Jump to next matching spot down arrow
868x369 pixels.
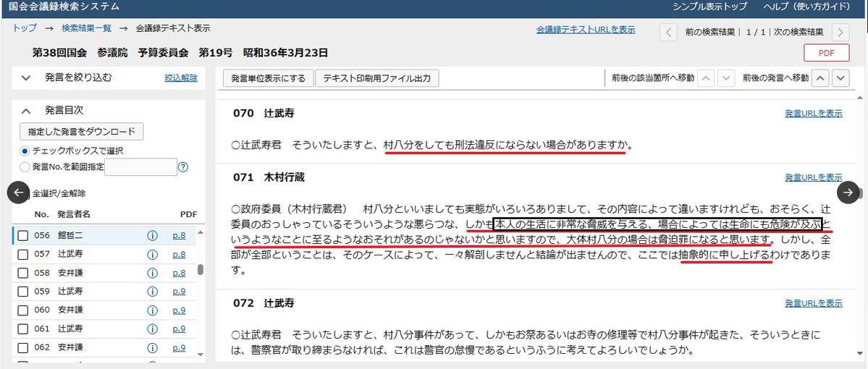(x=726, y=78)
